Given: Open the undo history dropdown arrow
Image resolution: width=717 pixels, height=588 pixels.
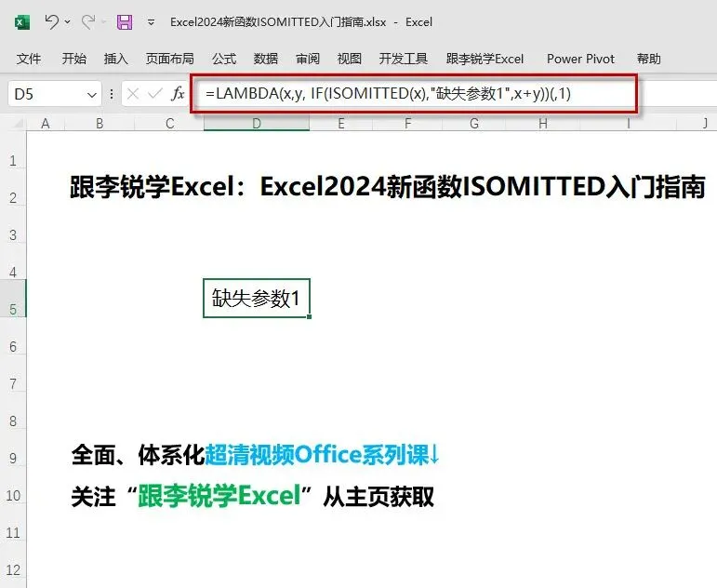Looking at the screenshot, I should pyautogui.click(x=68, y=21).
